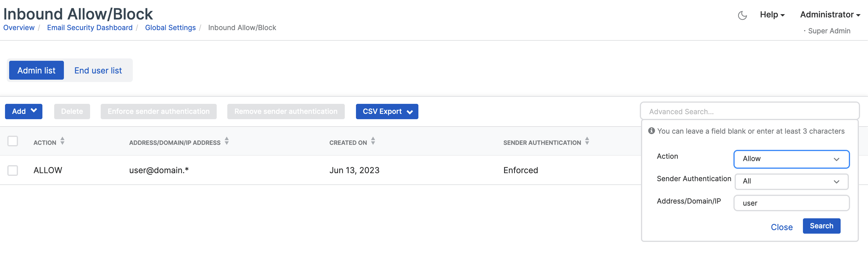Open the CSV Export dropdown
868x272 pixels.
pyautogui.click(x=387, y=111)
